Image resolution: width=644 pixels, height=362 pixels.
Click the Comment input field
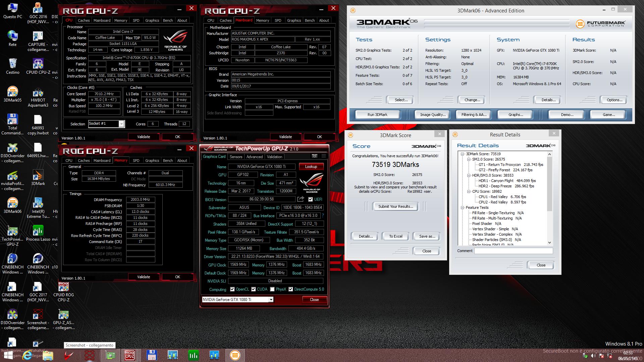pyautogui.click(x=513, y=251)
